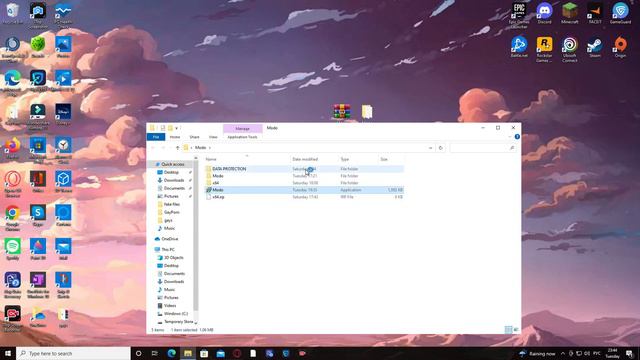Switch to the Home ribbon tab
The width and height of the screenshot is (640, 360).
[x=175, y=137]
